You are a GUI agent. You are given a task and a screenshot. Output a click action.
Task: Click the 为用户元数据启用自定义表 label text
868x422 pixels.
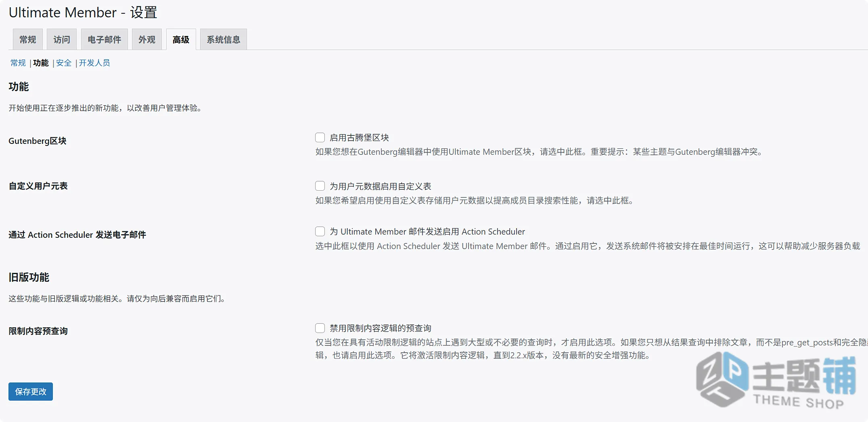pyautogui.click(x=381, y=186)
